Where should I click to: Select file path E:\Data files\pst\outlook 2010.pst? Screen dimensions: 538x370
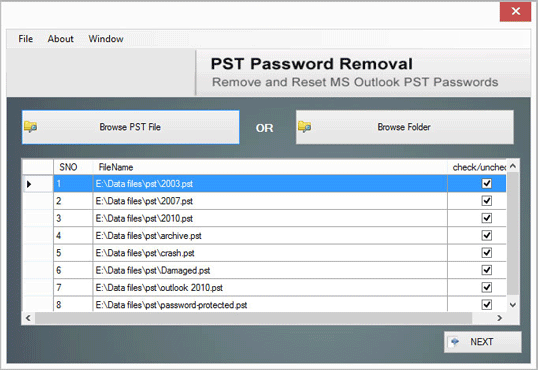coord(159,288)
